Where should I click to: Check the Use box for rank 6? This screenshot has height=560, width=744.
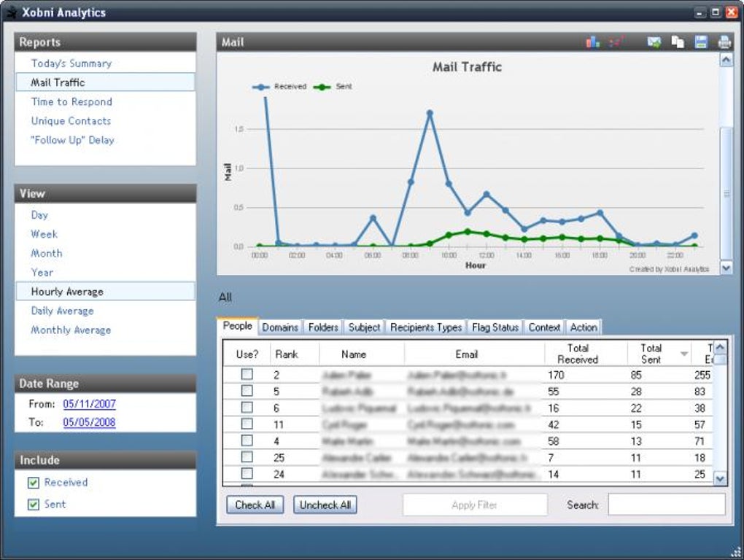247,408
